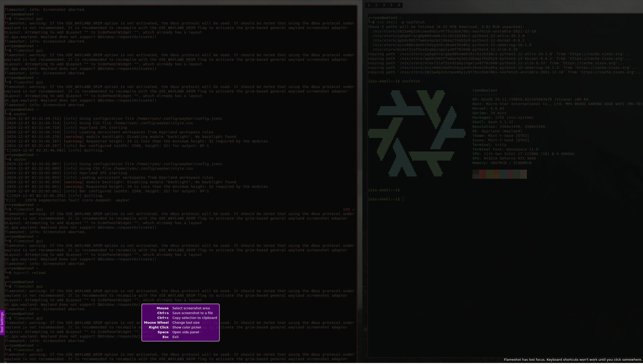Click the 'Quitting.' line at 02:32:05.291
Viewport: 643px width, 364px height.
54,196
